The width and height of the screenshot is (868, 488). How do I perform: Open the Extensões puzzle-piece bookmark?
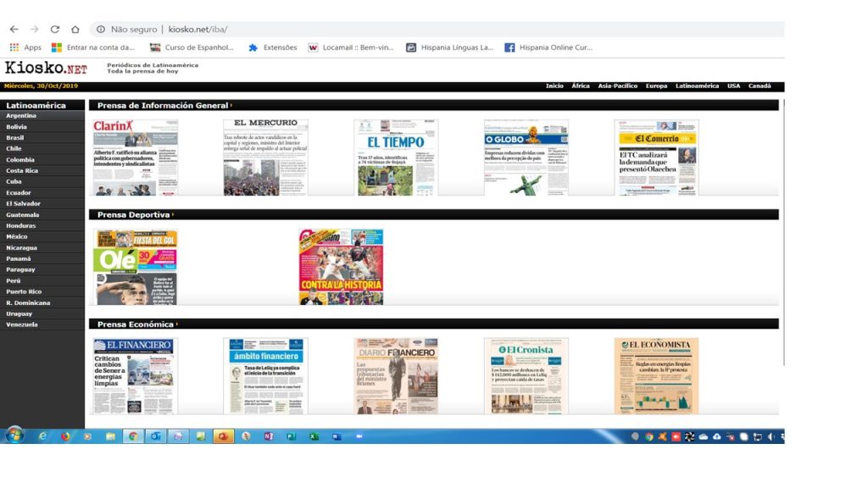[x=273, y=47]
